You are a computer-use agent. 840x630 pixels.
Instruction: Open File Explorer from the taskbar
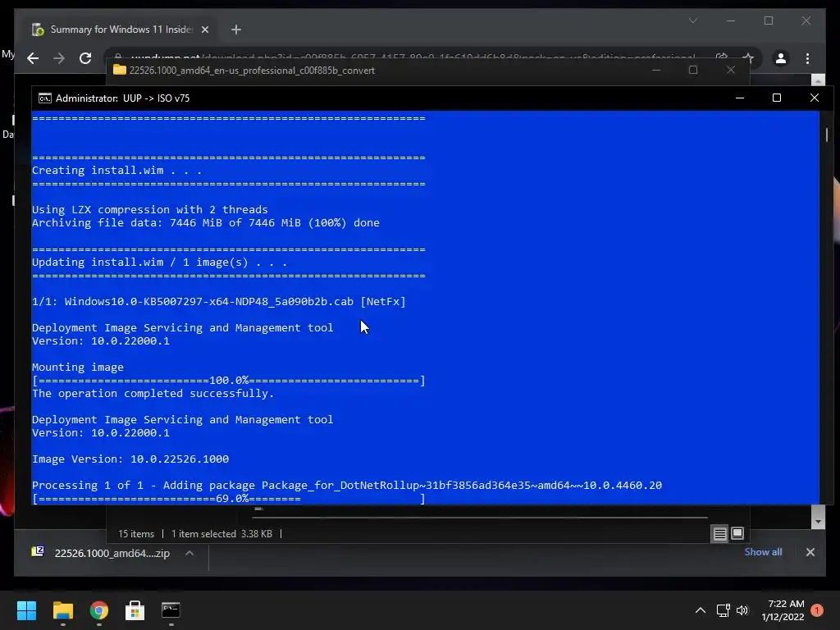[62, 610]
